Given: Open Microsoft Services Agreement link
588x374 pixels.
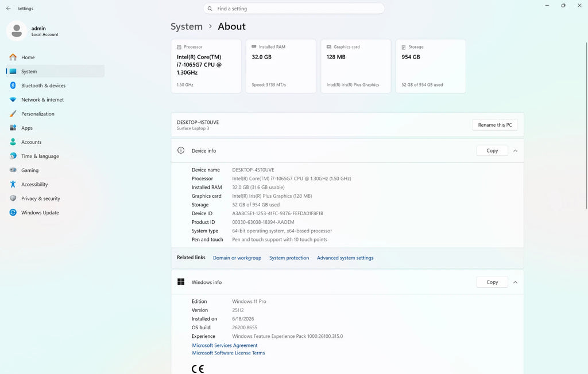Looking at the screenshot, I should point(225,345).
